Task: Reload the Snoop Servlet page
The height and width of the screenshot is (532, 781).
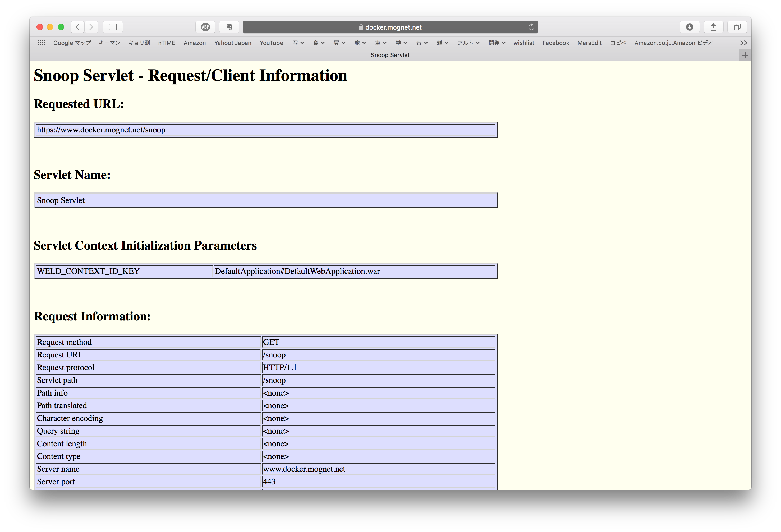Action: (531, 27)
